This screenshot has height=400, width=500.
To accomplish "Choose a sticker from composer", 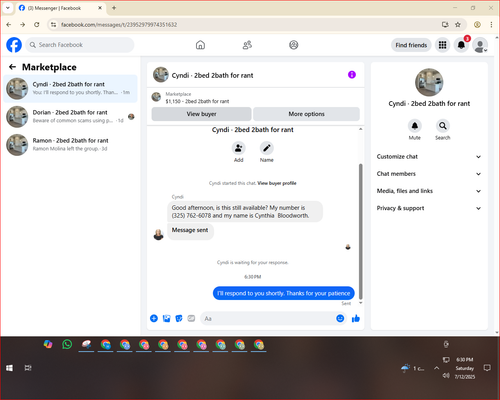I will pyautogui.click(x=179, y=318).
